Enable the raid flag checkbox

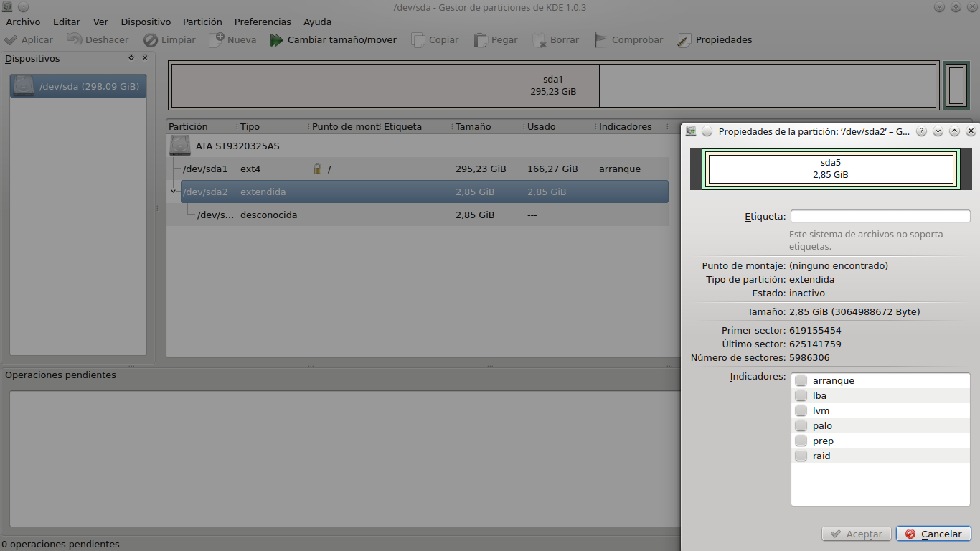(x=801, y=456)
